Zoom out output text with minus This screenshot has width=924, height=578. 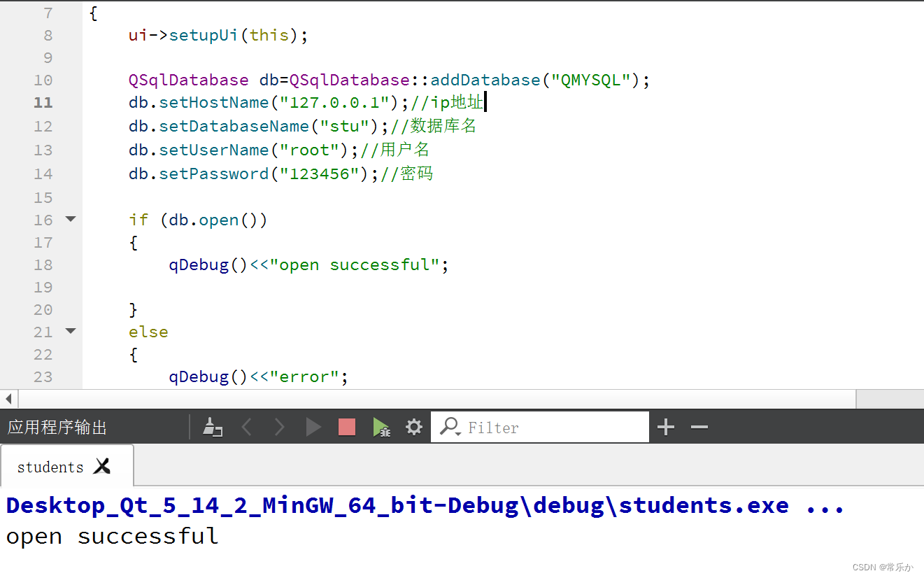point(699,427)
